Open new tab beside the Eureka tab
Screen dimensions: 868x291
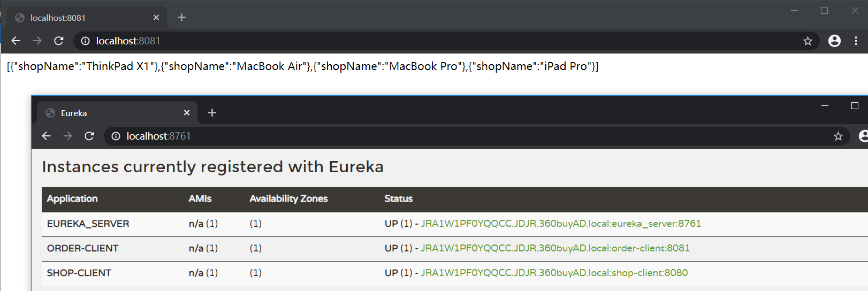(x=212, y=113)
